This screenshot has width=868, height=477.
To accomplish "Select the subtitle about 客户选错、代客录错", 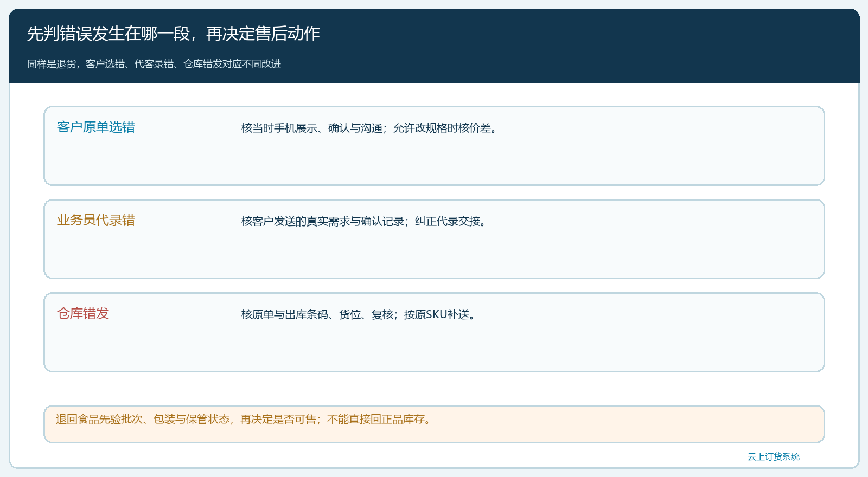I will [154, 64].
